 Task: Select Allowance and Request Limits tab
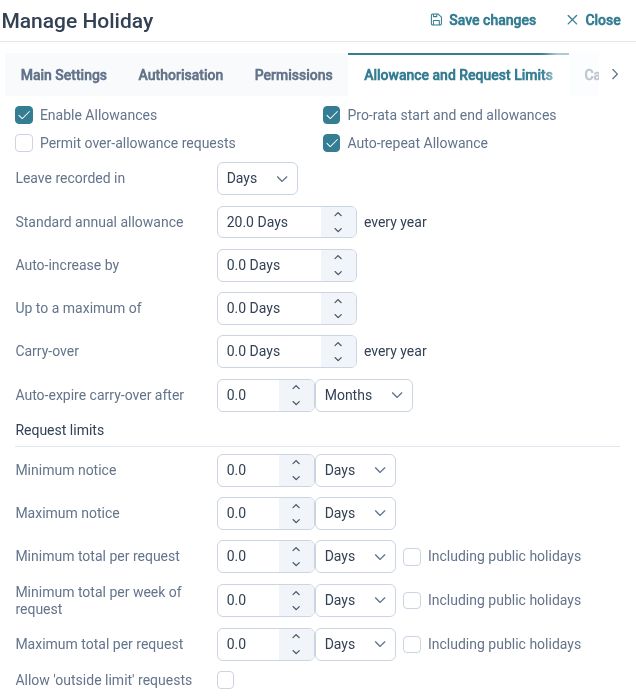pyautogui.click(x=458, y=75)
